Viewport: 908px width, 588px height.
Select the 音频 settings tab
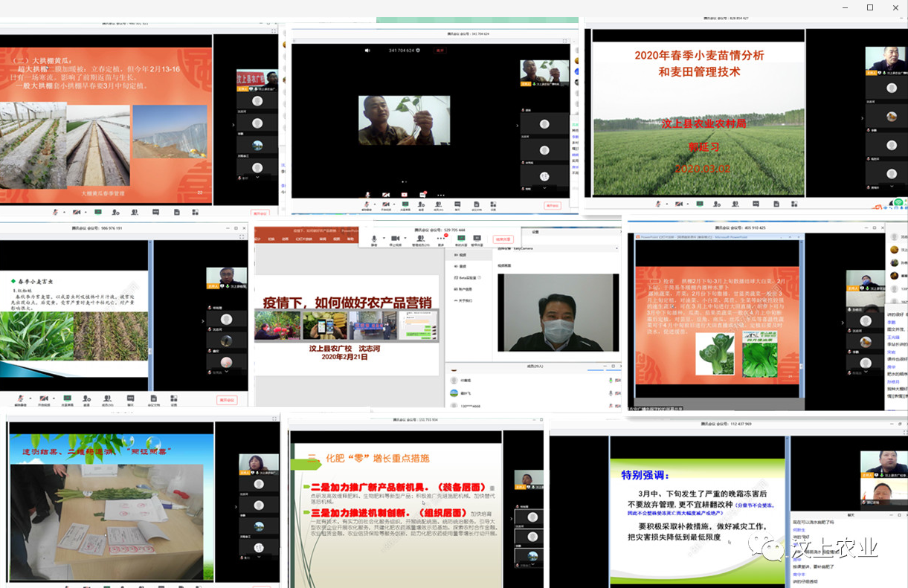click(x=460, y=265)
